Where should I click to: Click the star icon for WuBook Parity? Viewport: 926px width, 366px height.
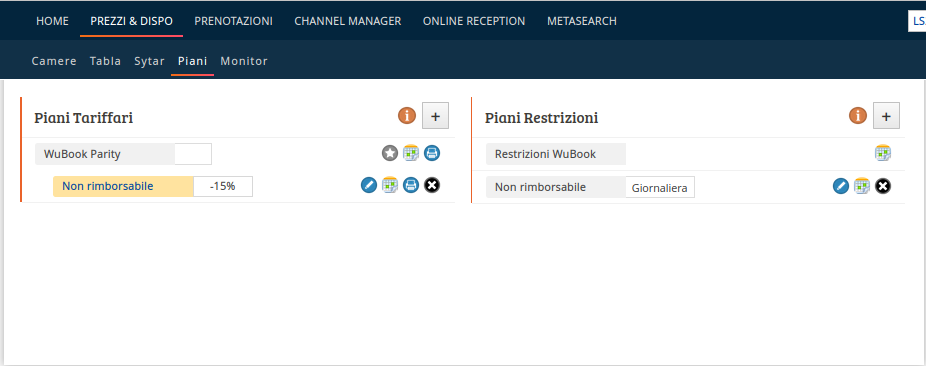pyautogui.click(x=390, y=153)
